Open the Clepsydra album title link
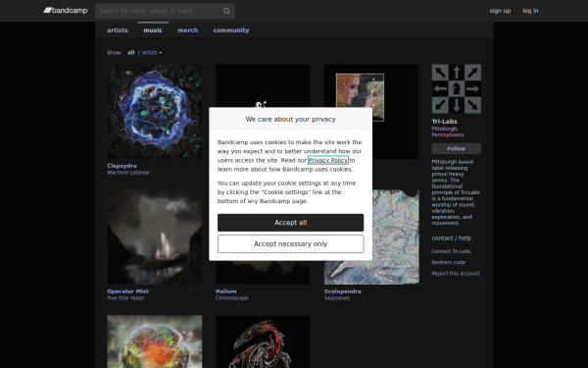The image size is (588, 368). [122, 166]
